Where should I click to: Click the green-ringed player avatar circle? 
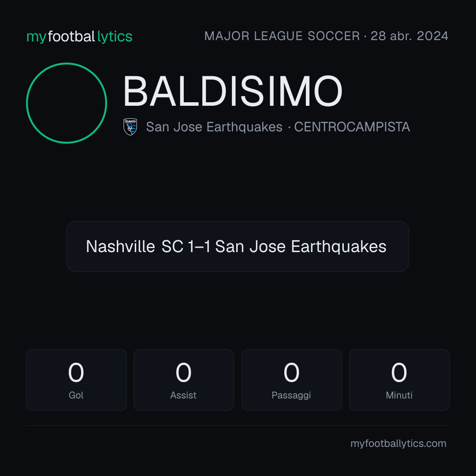point(67,103)
